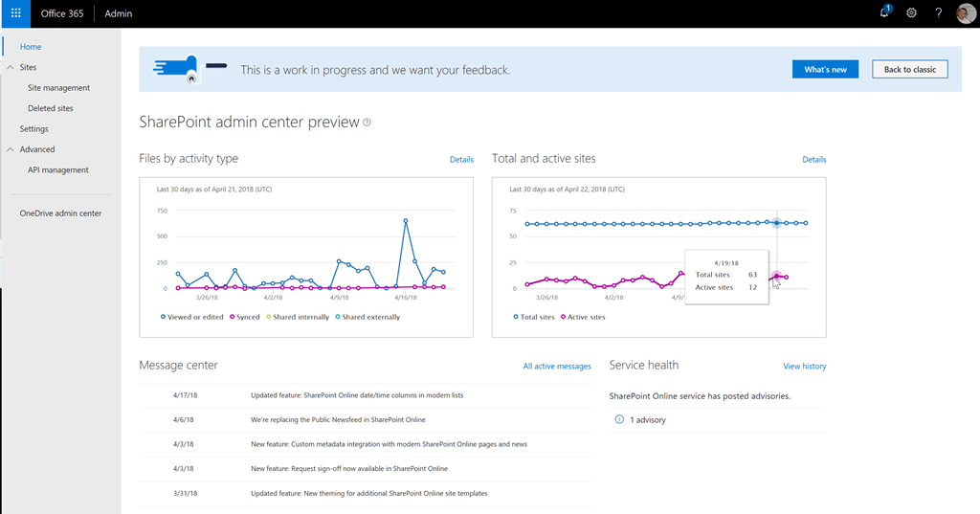Open Site management page

[x=58, y=88]
